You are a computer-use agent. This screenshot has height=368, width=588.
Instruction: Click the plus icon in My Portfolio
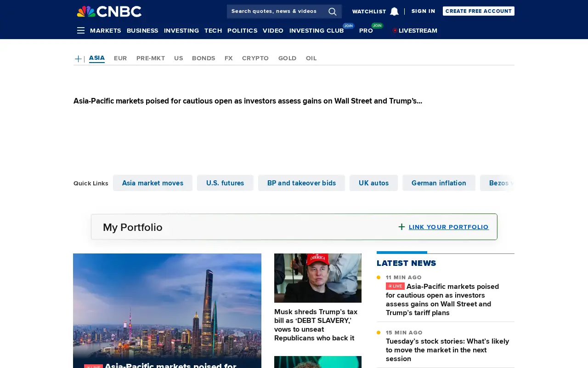coord(401,227)
